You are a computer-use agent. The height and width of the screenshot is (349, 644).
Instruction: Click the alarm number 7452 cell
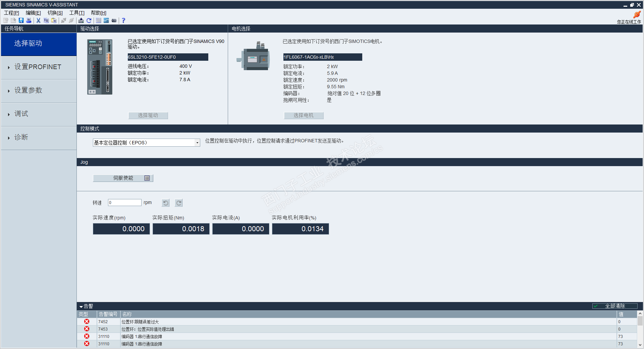[x=108, y=322]
